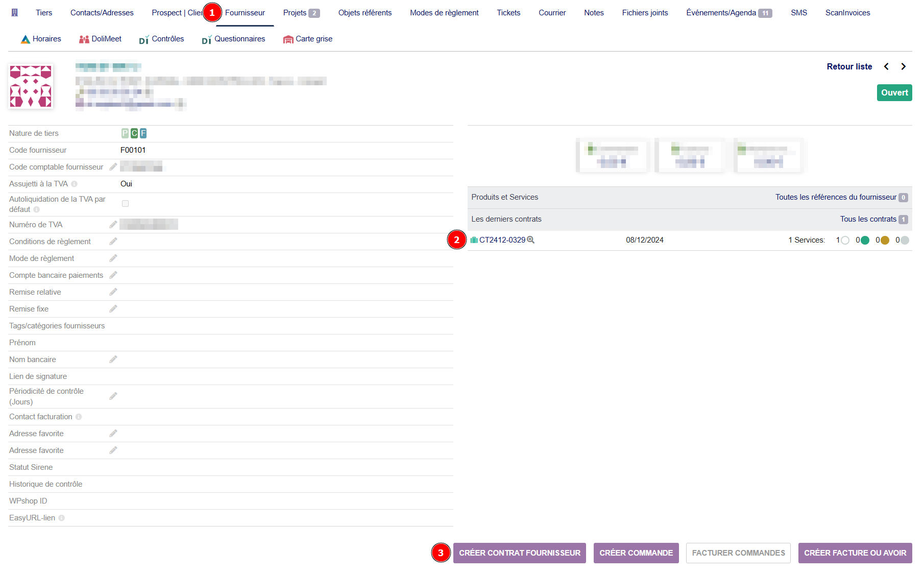Image resolution: width=924 pixels, height=574 pixels.
Task: Open the Horaires tab icon
Action: click(26, 39)
